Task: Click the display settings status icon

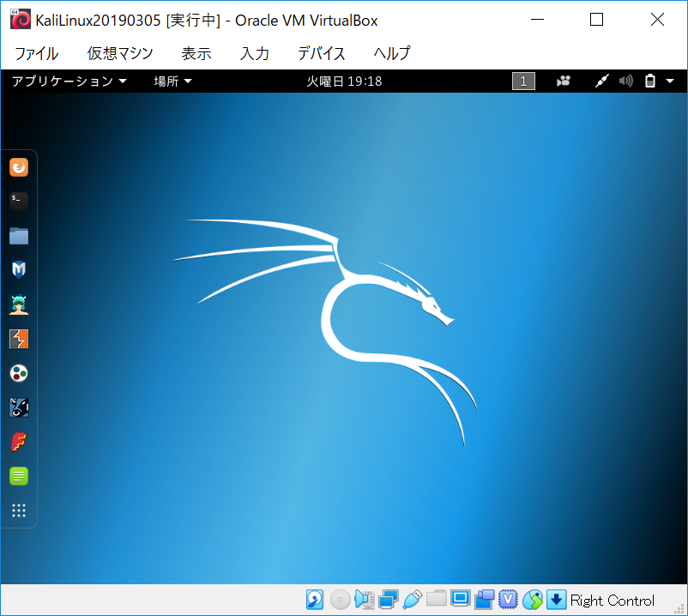Action: click(461, 599)
